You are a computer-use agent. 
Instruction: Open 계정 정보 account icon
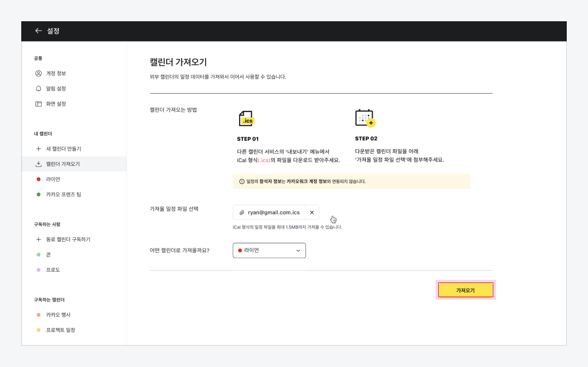pyautogui.click(x=39, y=73)
